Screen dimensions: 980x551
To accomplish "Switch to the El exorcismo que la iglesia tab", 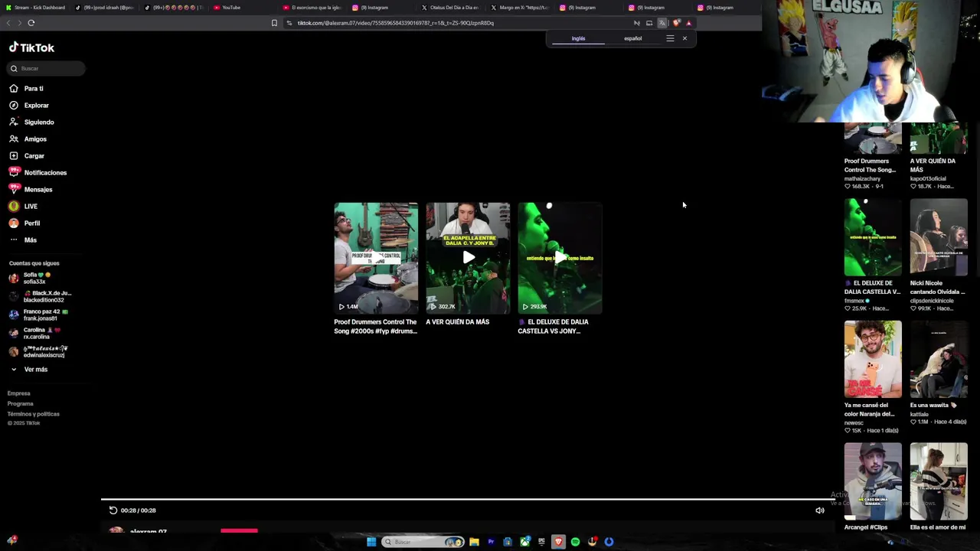I will coord(312,8).
